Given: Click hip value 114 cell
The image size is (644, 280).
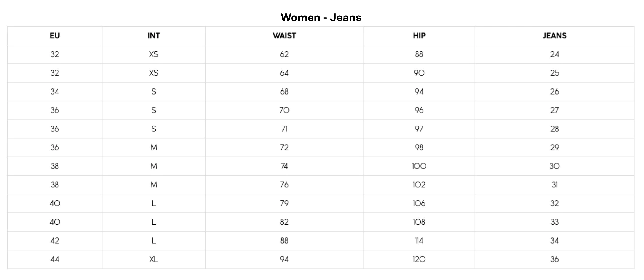Looking at the screenshot, I should [x=419, y=241].
